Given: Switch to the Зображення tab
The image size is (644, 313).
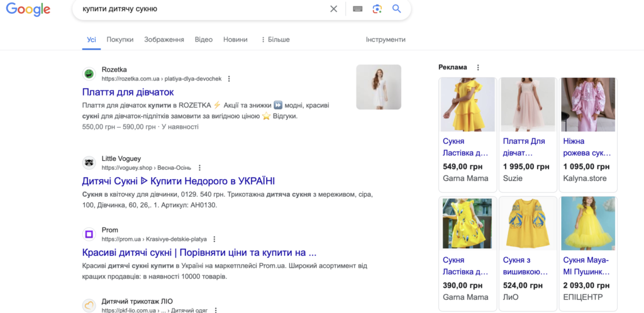Looking at the screenshot, I should coord(164,40).
